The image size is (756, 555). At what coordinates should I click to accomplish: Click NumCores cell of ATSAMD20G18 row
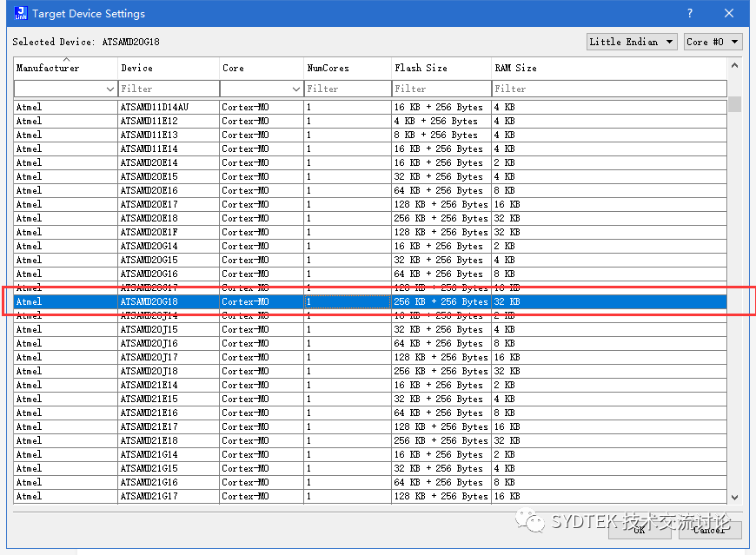tap(348, 301)
